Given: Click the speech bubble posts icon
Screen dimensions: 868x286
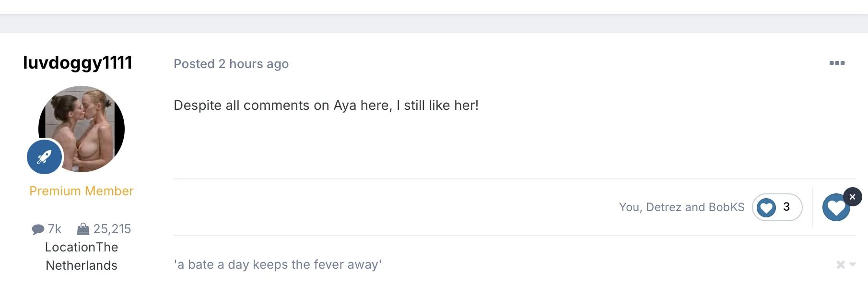Looking at the screenshot, I should (38, 229).
